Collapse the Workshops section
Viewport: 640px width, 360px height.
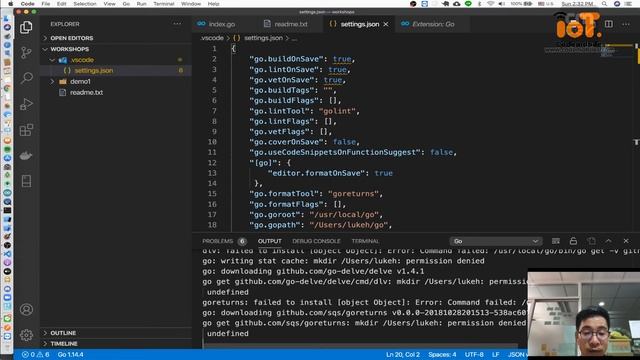click(x=69, y=49)
